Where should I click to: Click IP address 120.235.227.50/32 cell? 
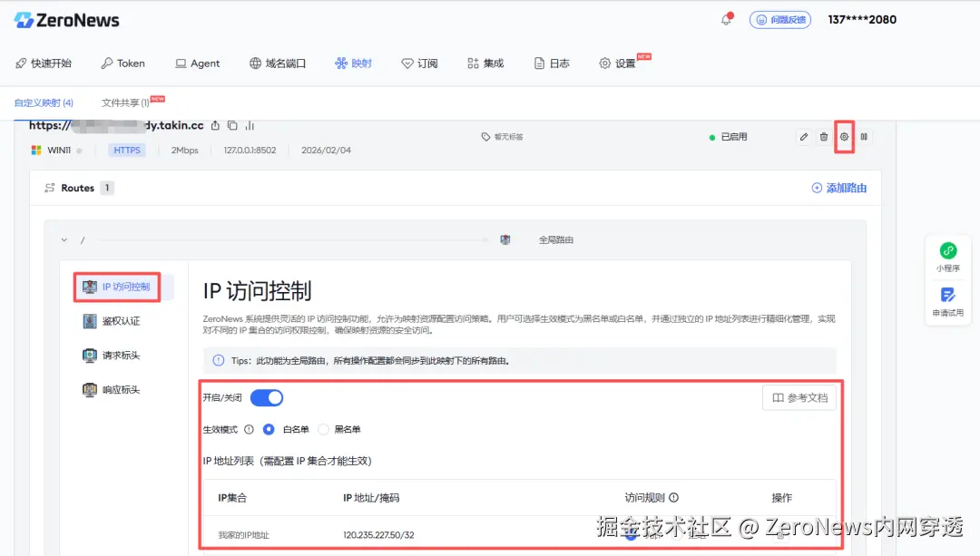click(x=378, y=535)
